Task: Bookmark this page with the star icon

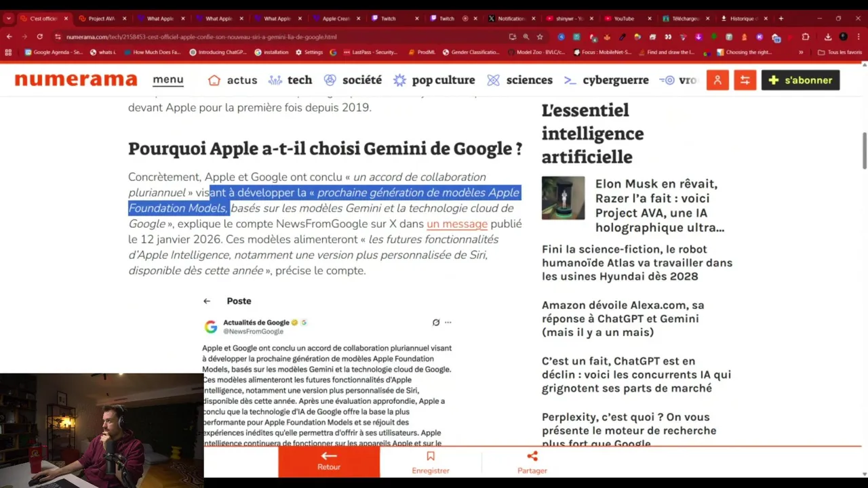Action: (x=540, y=37)
